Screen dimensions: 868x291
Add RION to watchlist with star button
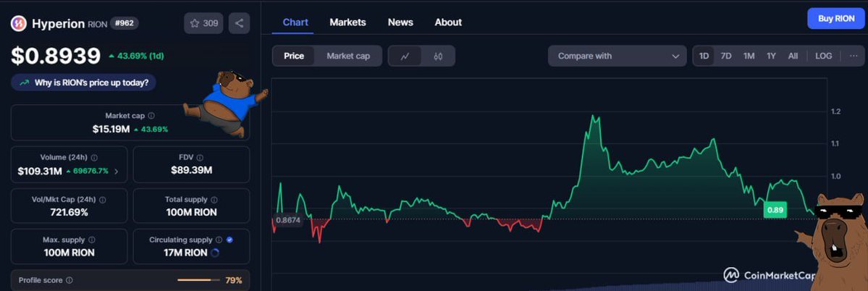click(x=203, y=23)
